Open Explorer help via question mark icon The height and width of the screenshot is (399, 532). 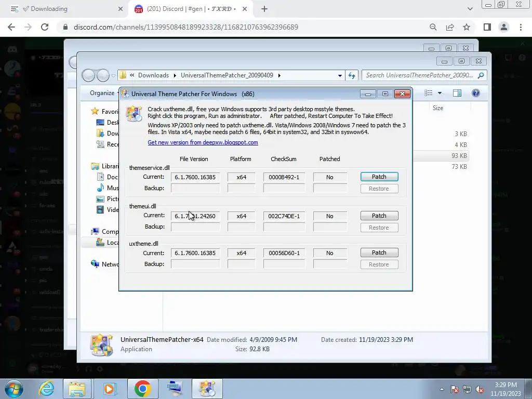[x=476, y=93]
